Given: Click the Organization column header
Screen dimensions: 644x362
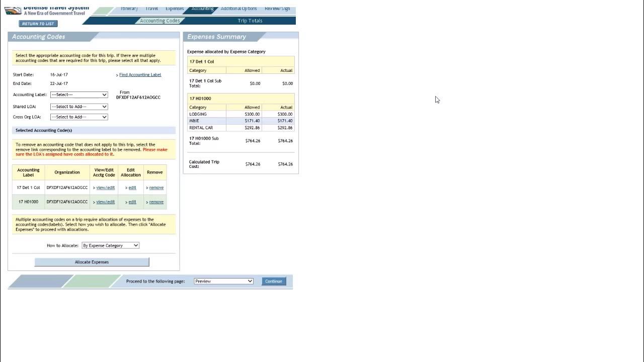Looking at the screenshot, I should pos(67,172).
